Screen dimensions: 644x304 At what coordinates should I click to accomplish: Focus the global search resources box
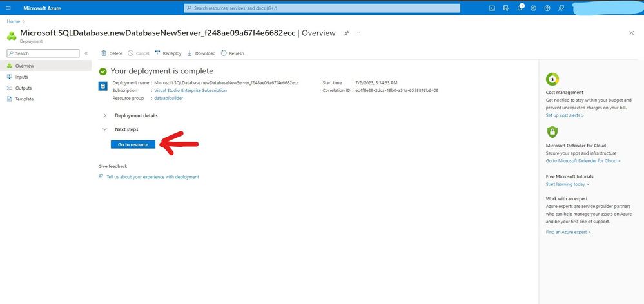[x=322, y=8]
